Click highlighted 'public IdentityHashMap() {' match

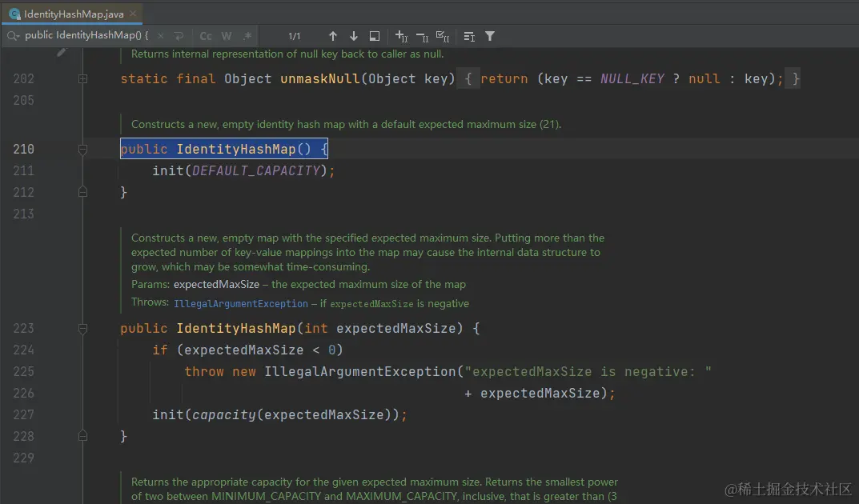224,148
